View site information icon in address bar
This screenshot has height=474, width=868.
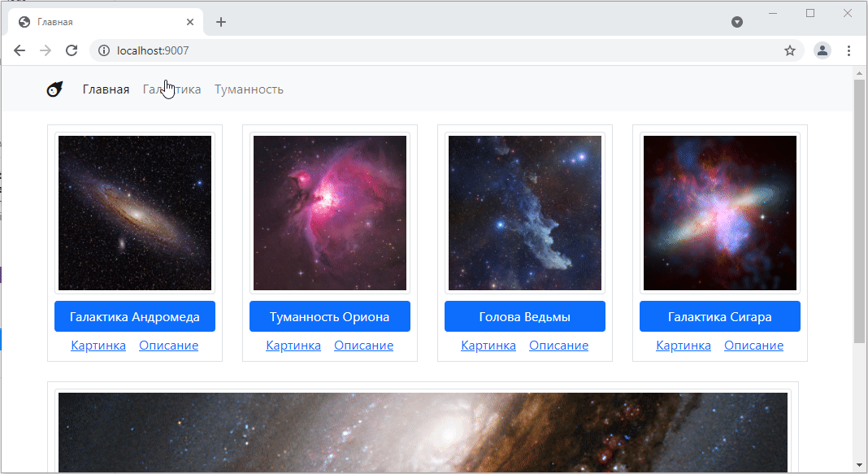[104, 50]
